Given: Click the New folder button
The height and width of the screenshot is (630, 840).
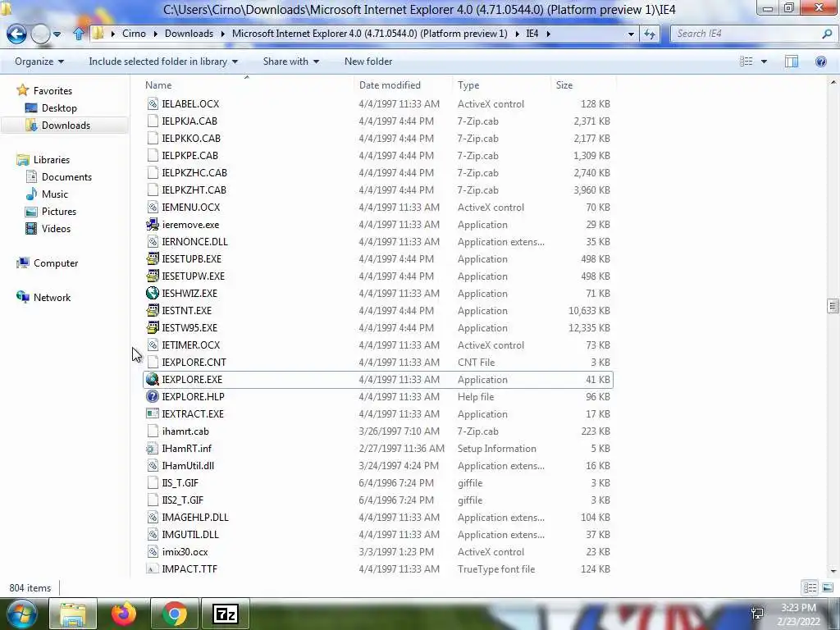Looking at the screenshot, I should click(x=368, y=62).
